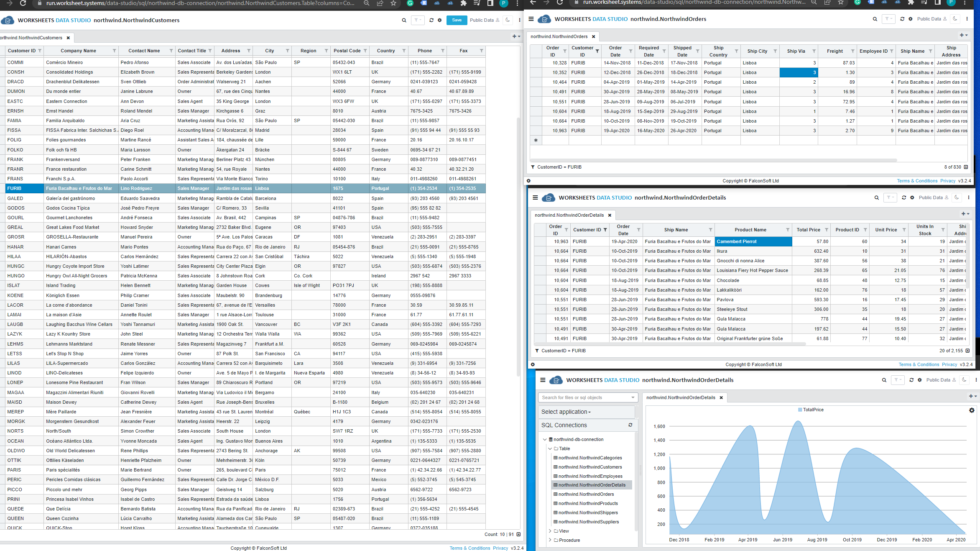Collapse the Table folder
The height and width of the screenshot is (551, 980).
tap(550, 449)
